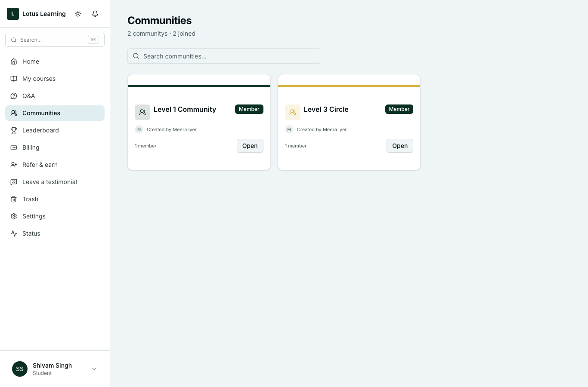
Task: Click the Level 1 Community title
Action: 185,109
